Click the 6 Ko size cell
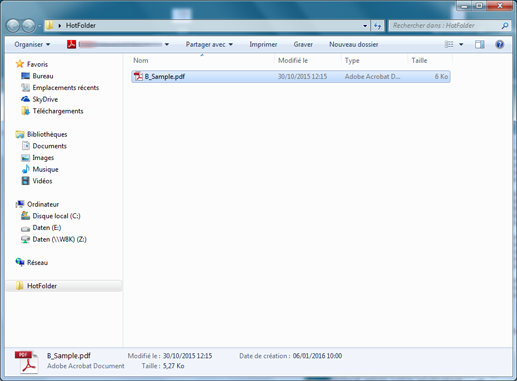Image resolution: width=517 pixels, height=381 pixels. (x=441, y=76)
